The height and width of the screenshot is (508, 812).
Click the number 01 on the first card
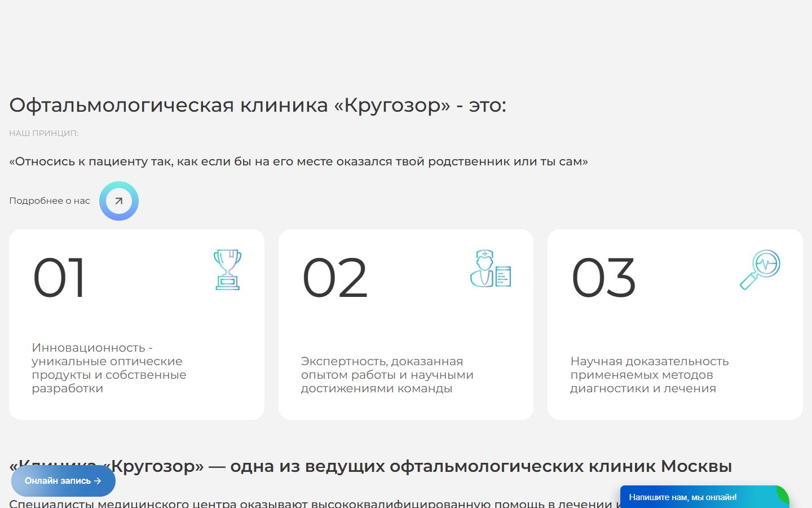click(59, 278)
